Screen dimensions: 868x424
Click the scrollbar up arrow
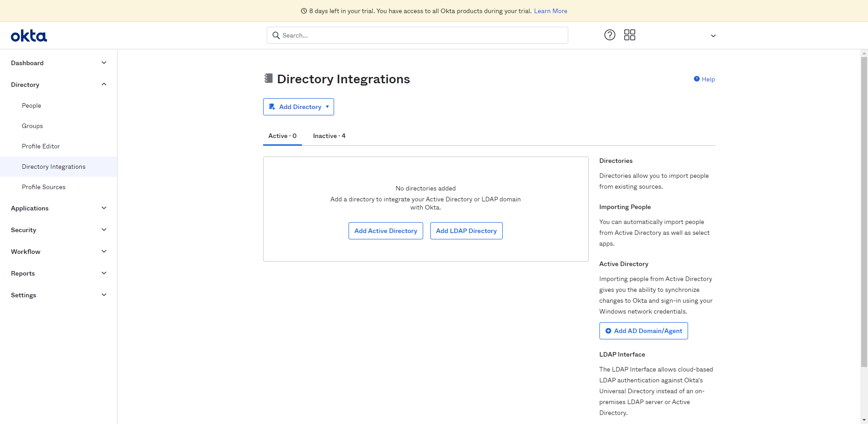tap(864, 53)
